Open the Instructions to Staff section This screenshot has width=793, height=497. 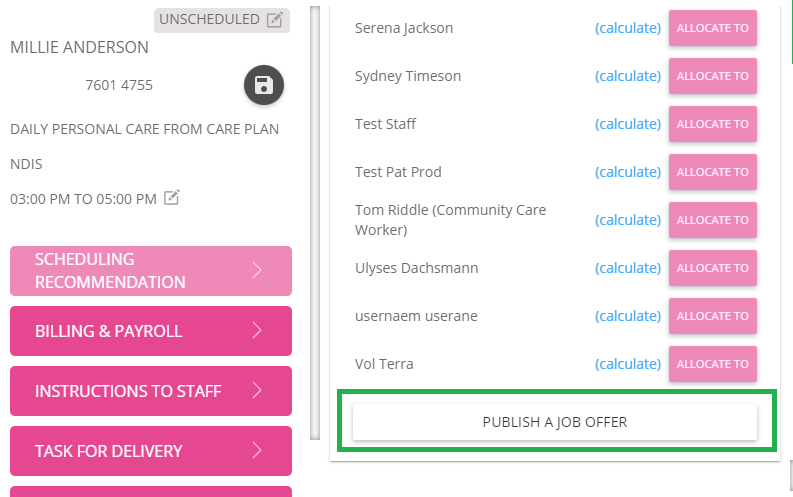tap(151, 391)
